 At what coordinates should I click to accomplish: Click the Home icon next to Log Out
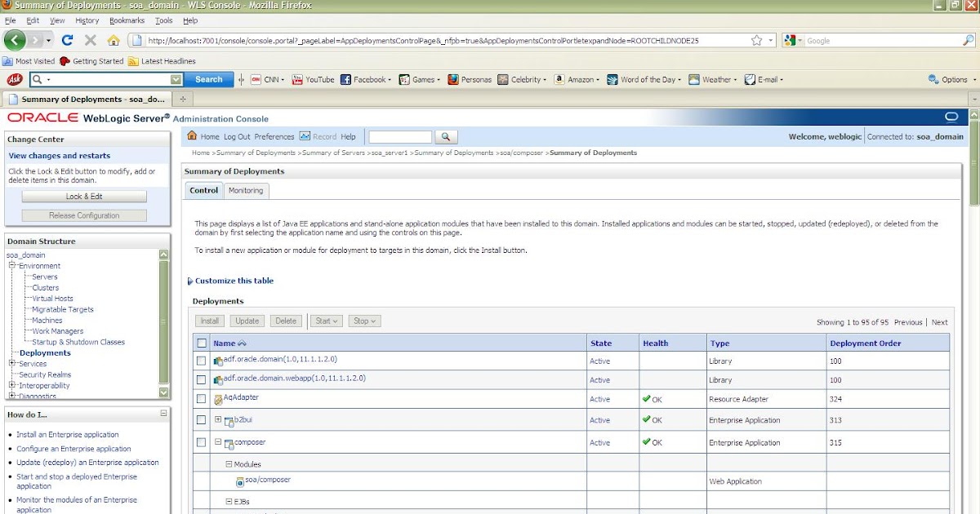click(x=194, y=136)
